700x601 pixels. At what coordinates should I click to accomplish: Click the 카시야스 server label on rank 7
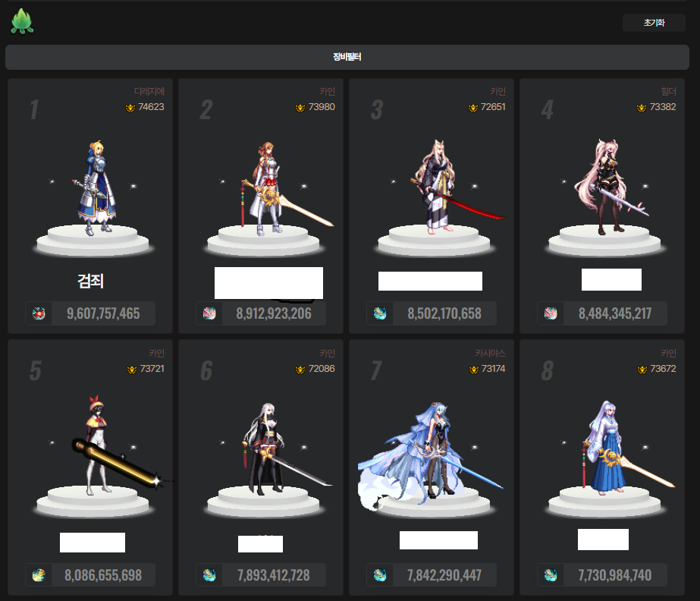490,353
